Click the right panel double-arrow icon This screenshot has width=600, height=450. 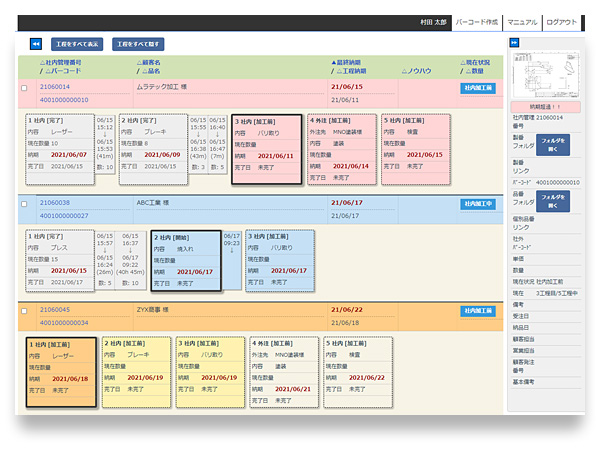pyautogui.click(x=515, y=43)
